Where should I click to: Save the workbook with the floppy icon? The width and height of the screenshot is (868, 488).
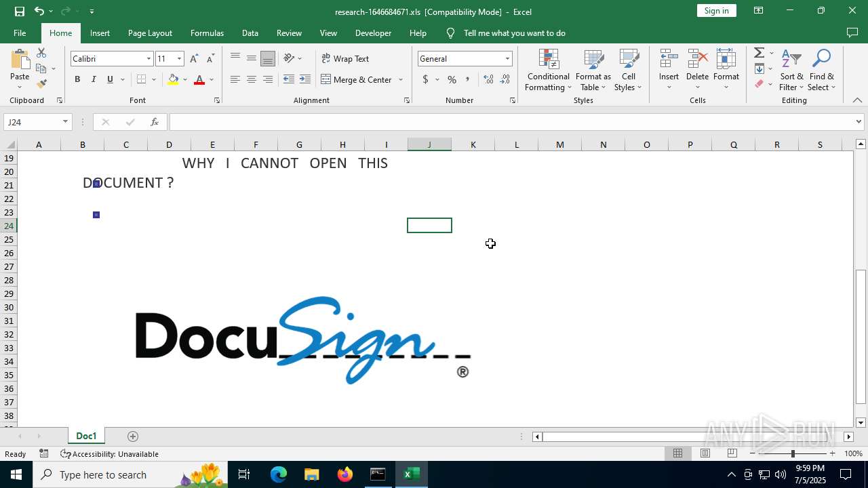[x=20, y=12]
